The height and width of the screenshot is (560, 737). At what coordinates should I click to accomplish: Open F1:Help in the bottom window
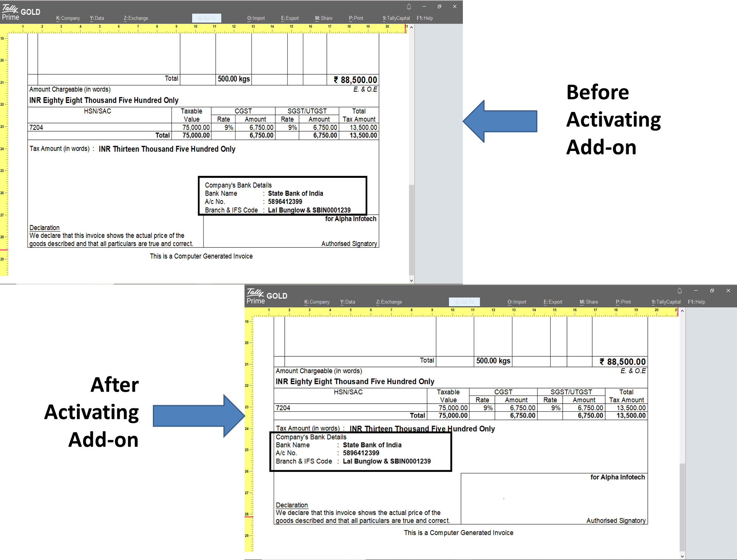pyautogui.click(x=696, y=302)
